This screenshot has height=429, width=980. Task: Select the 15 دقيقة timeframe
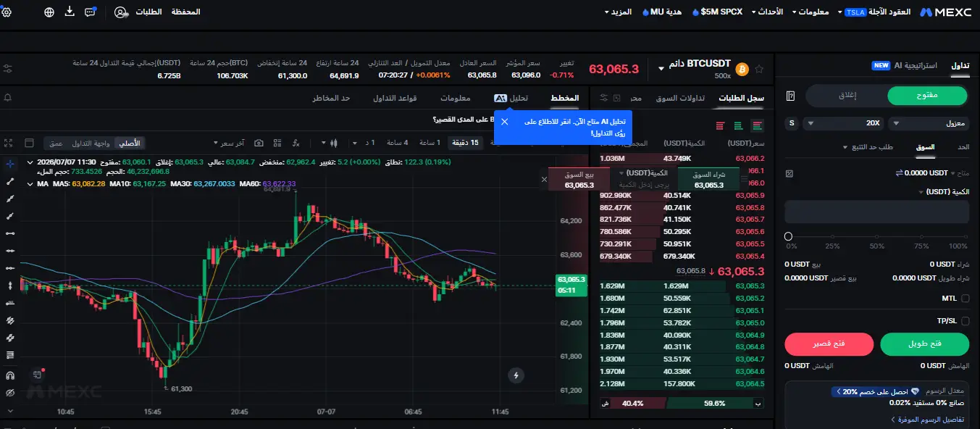[x=465, y=143]
